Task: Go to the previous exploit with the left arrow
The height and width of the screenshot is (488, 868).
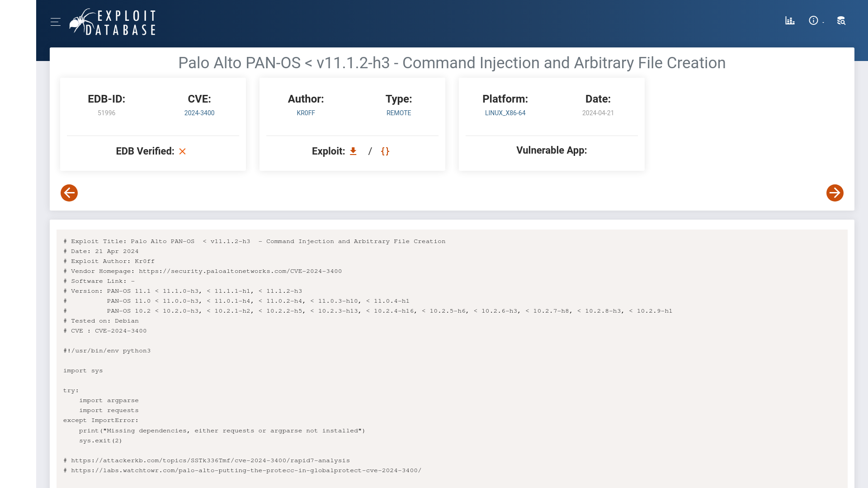Action: pos(69,193)
